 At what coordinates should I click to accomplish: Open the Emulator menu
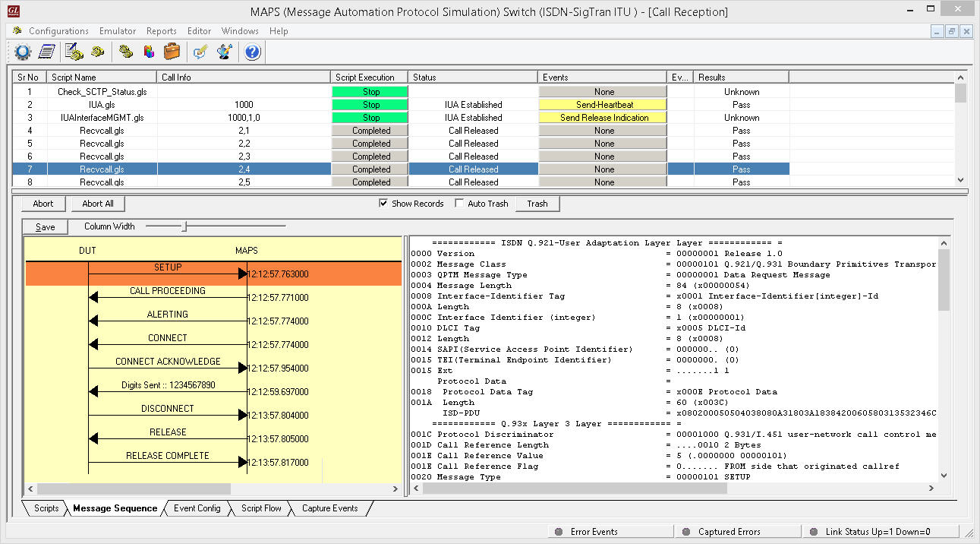click(x=118, y=31)
